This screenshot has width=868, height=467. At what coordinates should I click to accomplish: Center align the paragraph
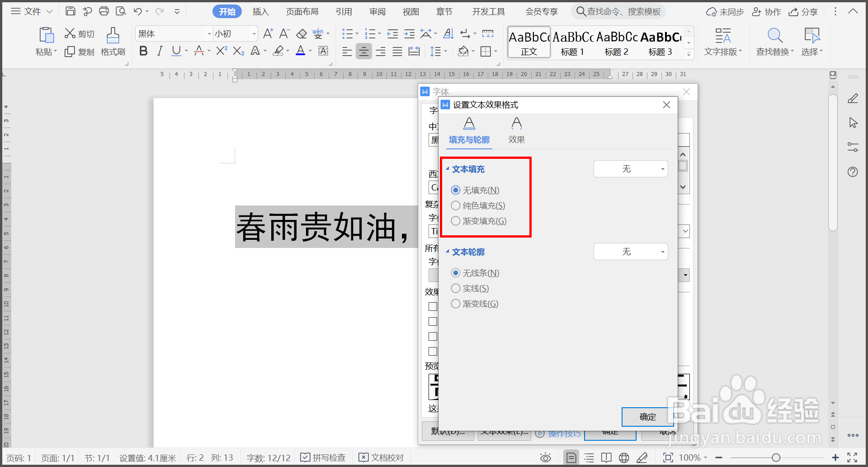363,51
